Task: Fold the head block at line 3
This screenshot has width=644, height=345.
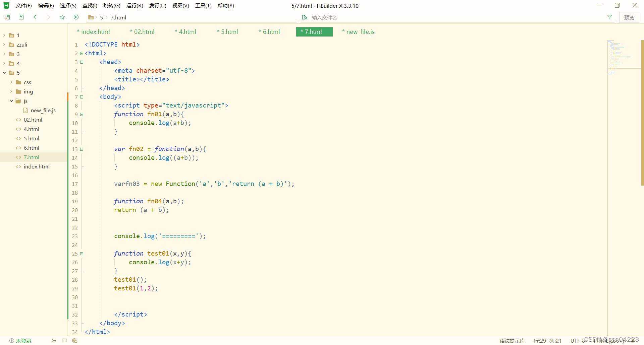Action: (x=82, y=62)
